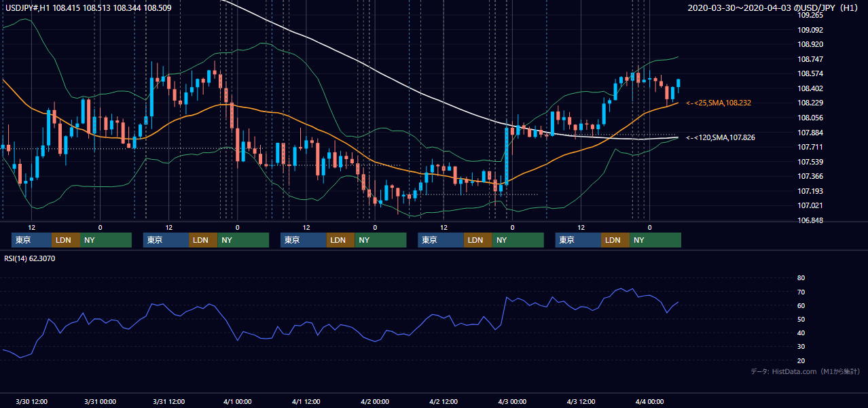Viewport: 868px width, 408px height.
Task: Click the most recent candlestick on the chart
Action: click(678, 84)
